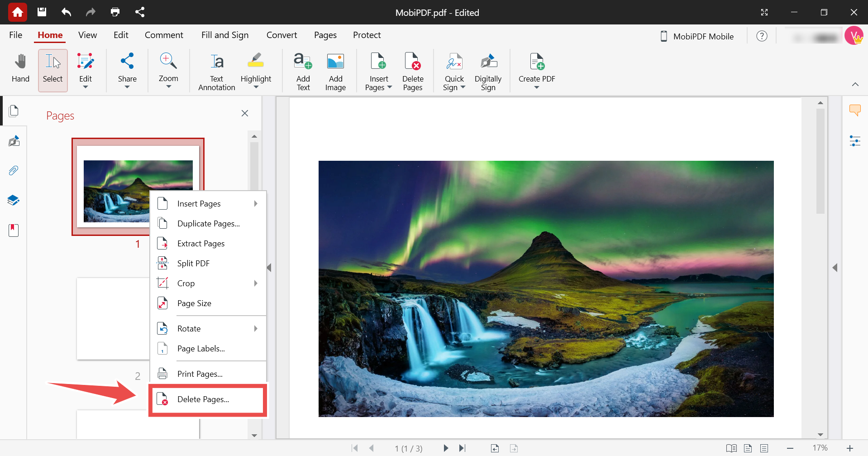Choose Print Pages... from context menu
This screenshot has width=868, height=456.
[x=208, y=374]
